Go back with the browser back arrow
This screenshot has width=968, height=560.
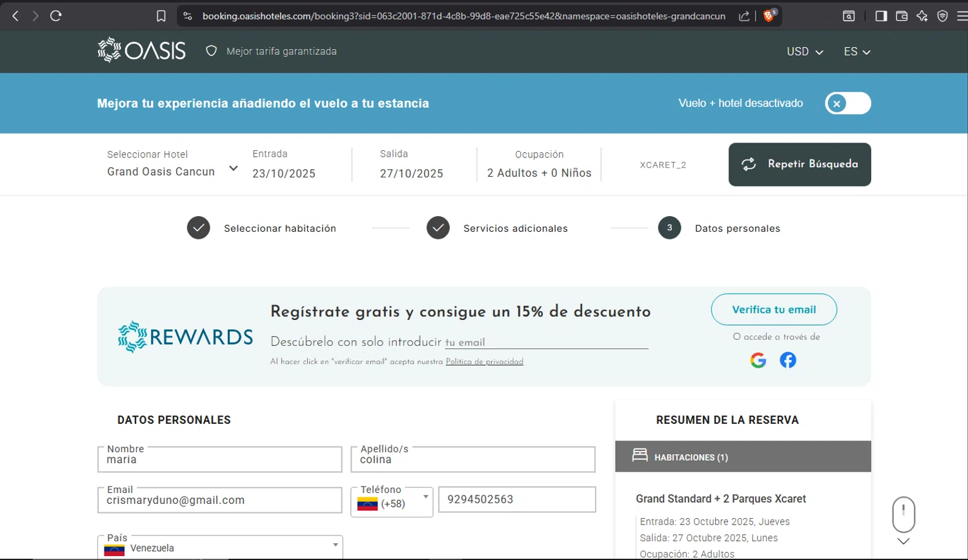15,16
